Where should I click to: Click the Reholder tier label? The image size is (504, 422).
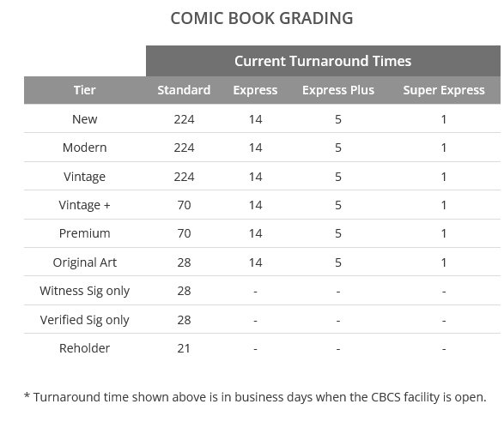point(84,348)
